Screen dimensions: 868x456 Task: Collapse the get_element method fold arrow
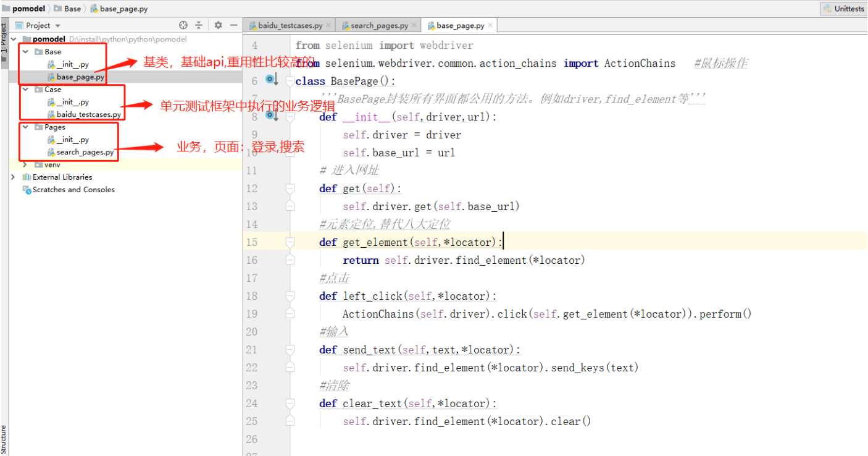(x=289, y=242)
